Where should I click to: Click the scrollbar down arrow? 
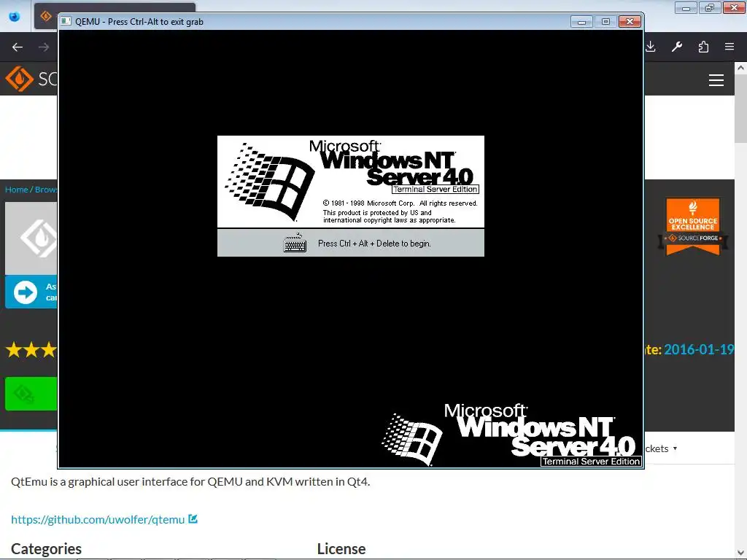tap(740, 553)
